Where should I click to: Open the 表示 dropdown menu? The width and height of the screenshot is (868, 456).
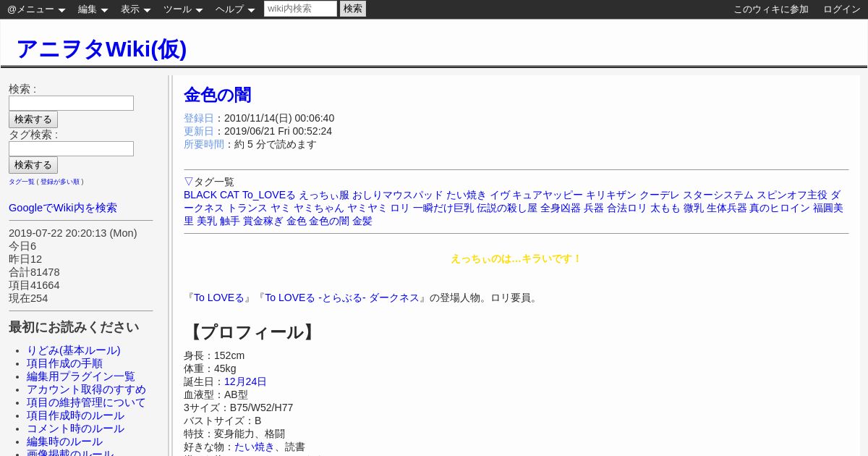(135, 9)
